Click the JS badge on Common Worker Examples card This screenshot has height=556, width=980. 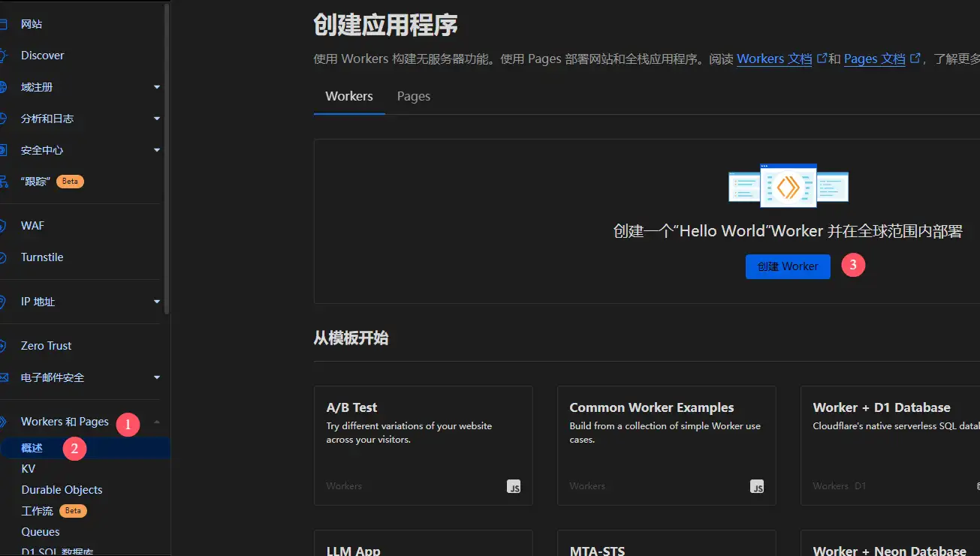[x=757, y=486]
